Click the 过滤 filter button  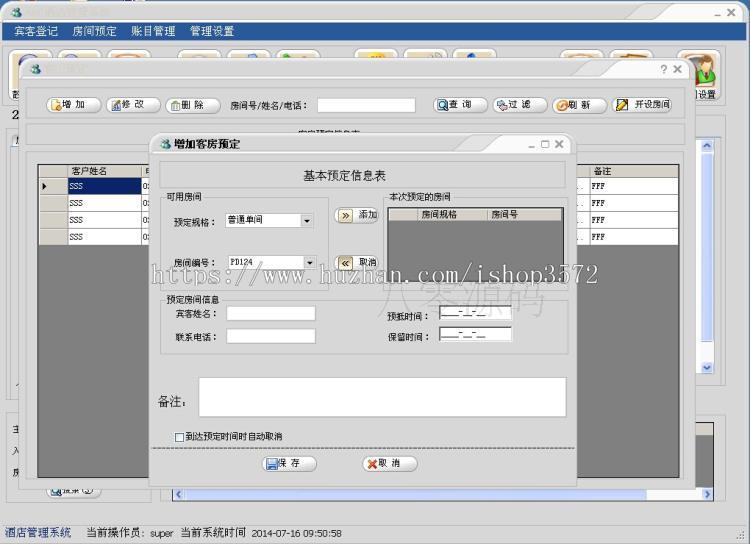520,105
